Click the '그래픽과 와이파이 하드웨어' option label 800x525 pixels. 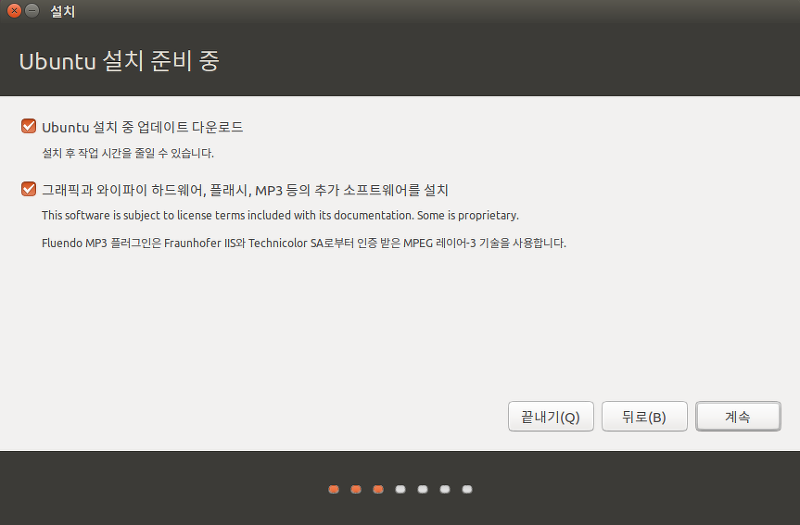tap(245, 190)
